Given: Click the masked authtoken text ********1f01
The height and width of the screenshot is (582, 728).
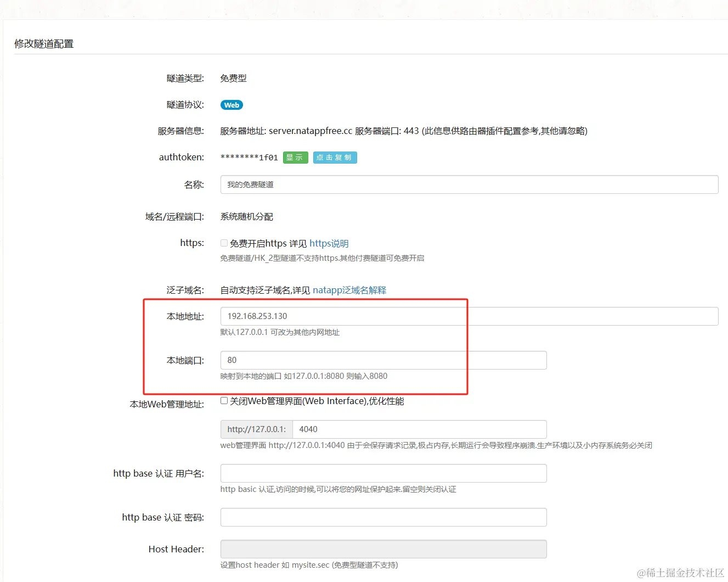Looking at the screenshot, I should [249, 158].
